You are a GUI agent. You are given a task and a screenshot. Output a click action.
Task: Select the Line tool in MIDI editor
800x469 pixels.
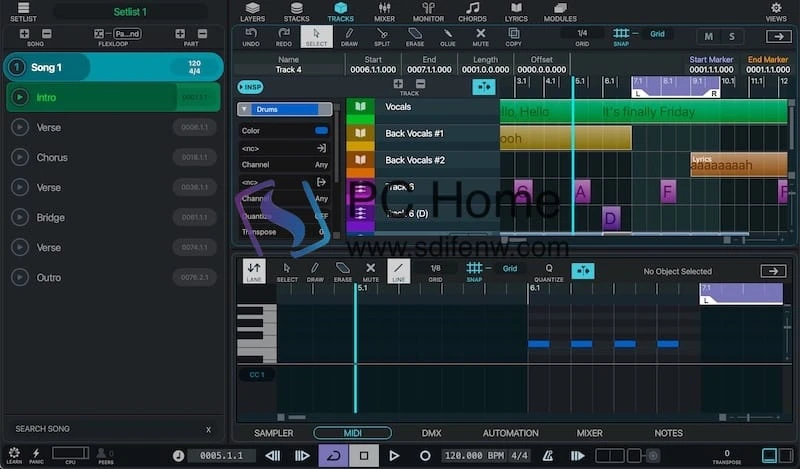pyautogui.click(x=398, y=271)
